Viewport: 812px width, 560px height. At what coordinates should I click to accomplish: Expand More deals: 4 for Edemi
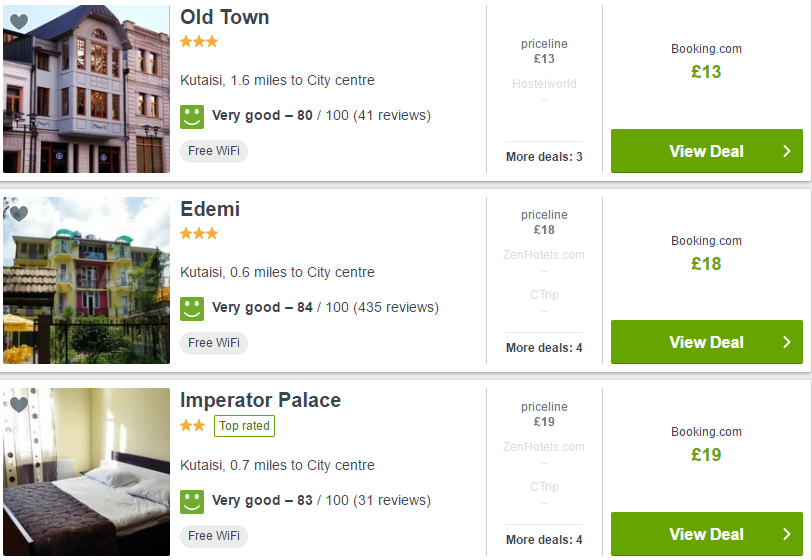coord(544,348)
